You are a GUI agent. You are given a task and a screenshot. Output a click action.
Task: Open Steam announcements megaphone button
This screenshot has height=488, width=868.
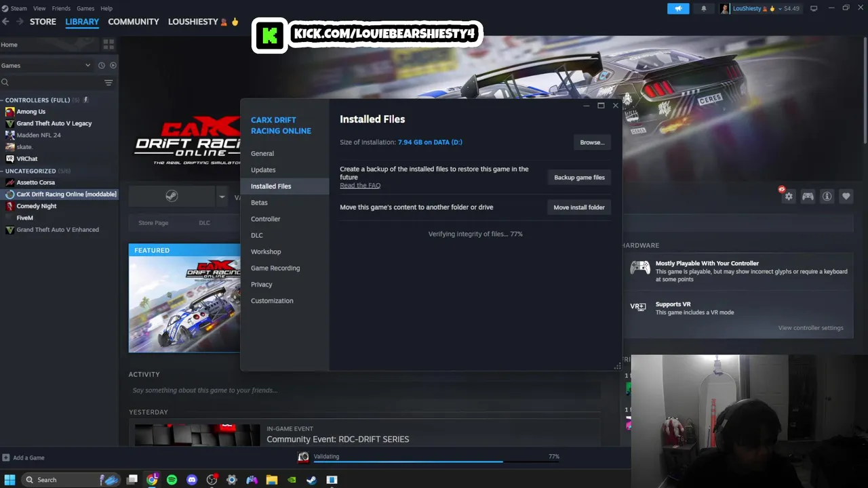click(x=678, y=8)
